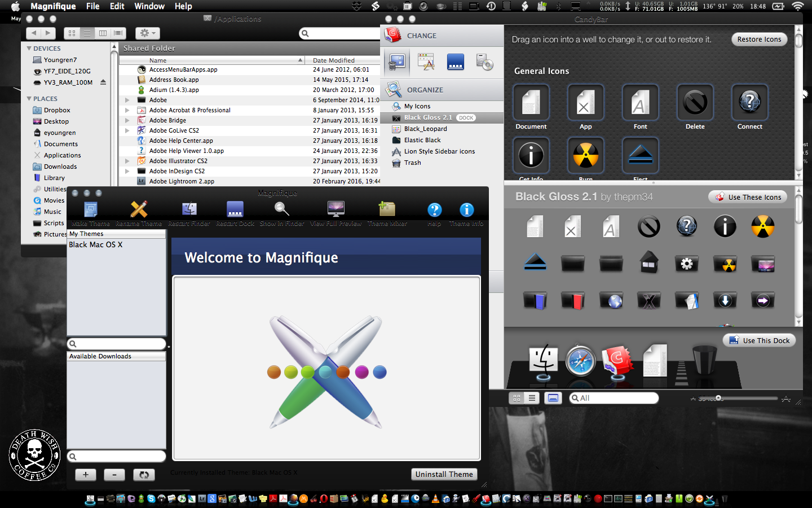Click the Connect icon well under General Icons

point(749,102)
